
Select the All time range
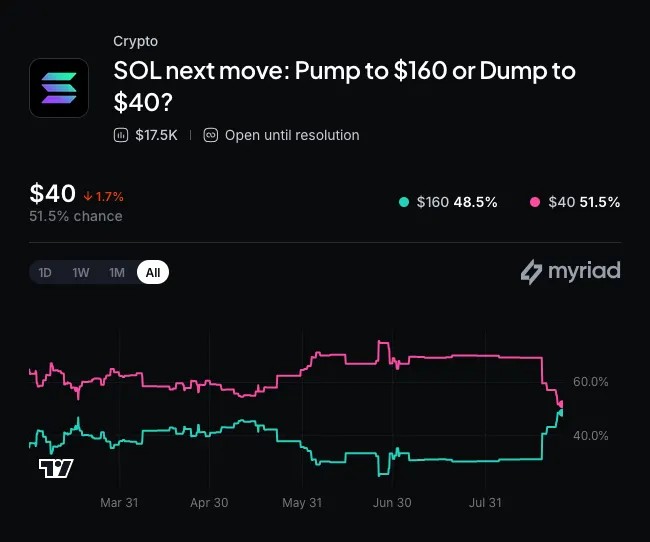[x=153, y=272]
